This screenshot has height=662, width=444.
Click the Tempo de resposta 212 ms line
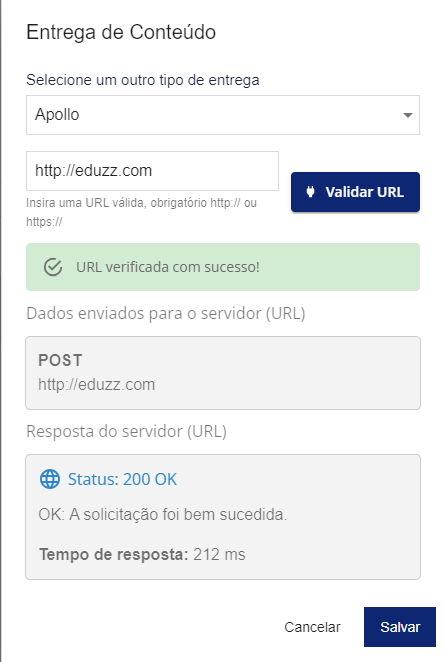pyautogui.click(x=142, y=554)
